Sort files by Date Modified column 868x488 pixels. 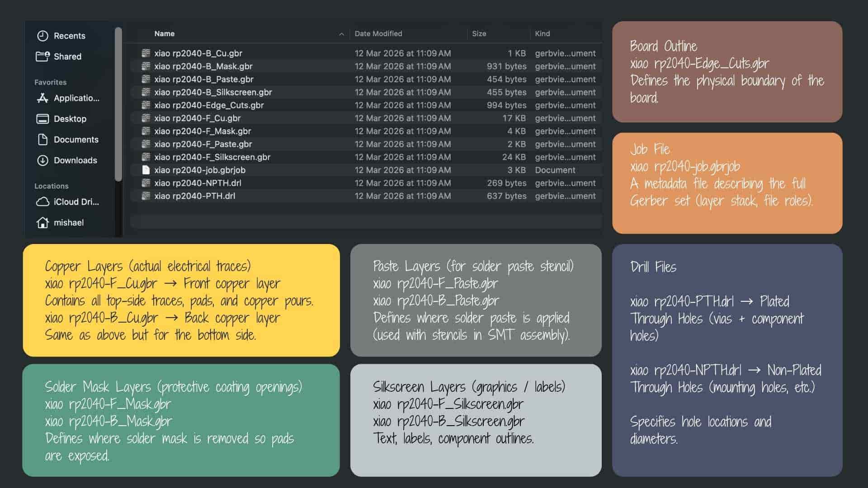pos(378,34)
